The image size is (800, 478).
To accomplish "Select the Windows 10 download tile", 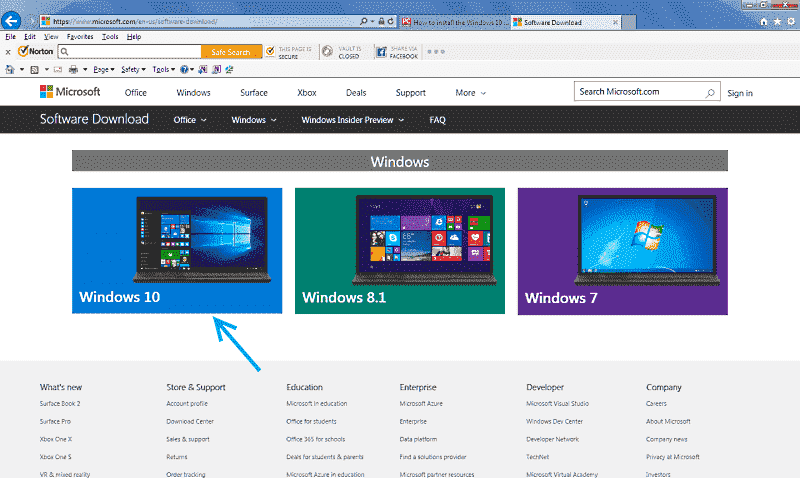I will tap(177, 250).
